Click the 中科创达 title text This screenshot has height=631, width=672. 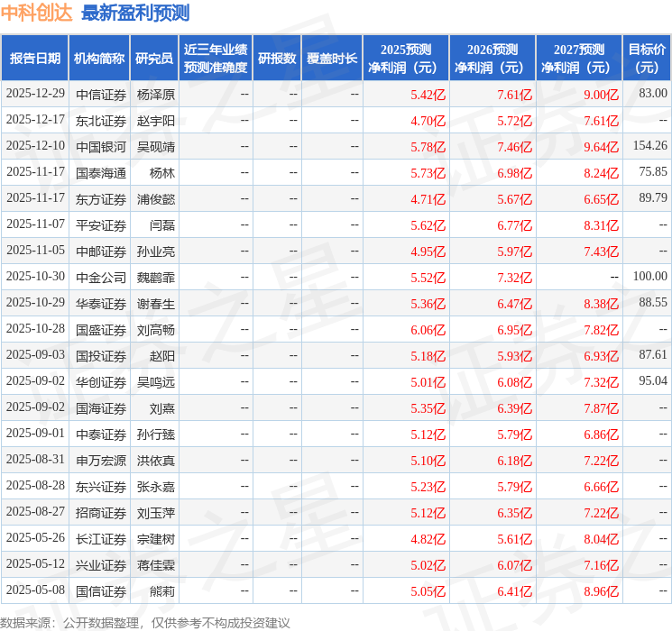point(37,13)
